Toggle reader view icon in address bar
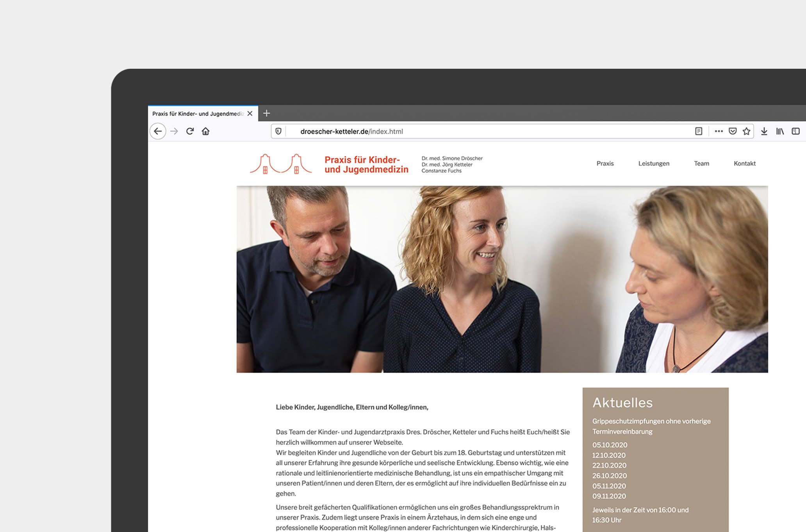The width and height of the screenshot is (806, 532). pyautogui.click(x=699, y=131)
